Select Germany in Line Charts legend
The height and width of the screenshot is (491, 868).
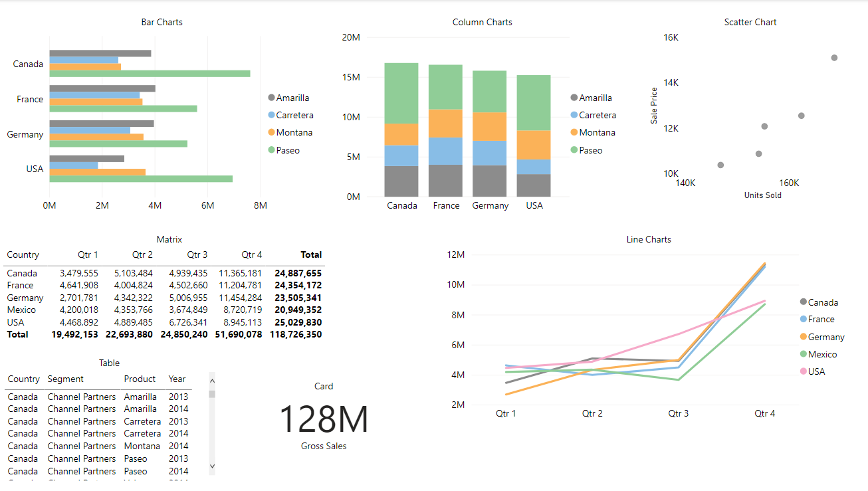tap(822, 337)
